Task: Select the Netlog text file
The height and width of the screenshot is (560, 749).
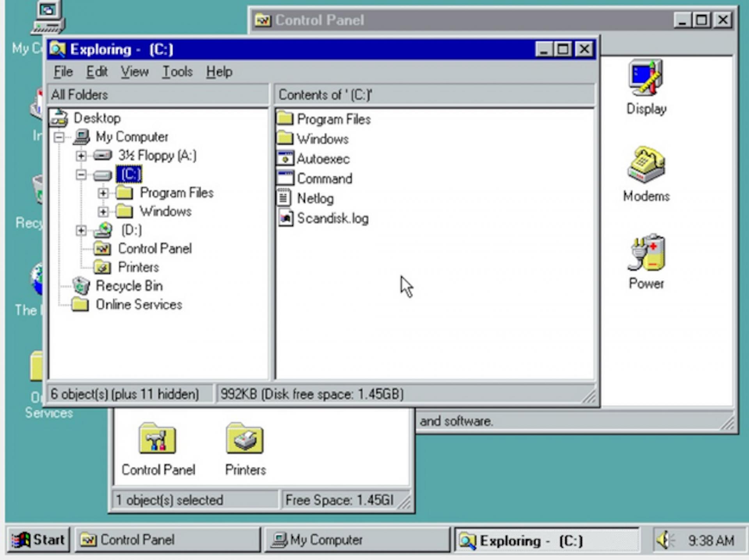Action: point(315,198)
